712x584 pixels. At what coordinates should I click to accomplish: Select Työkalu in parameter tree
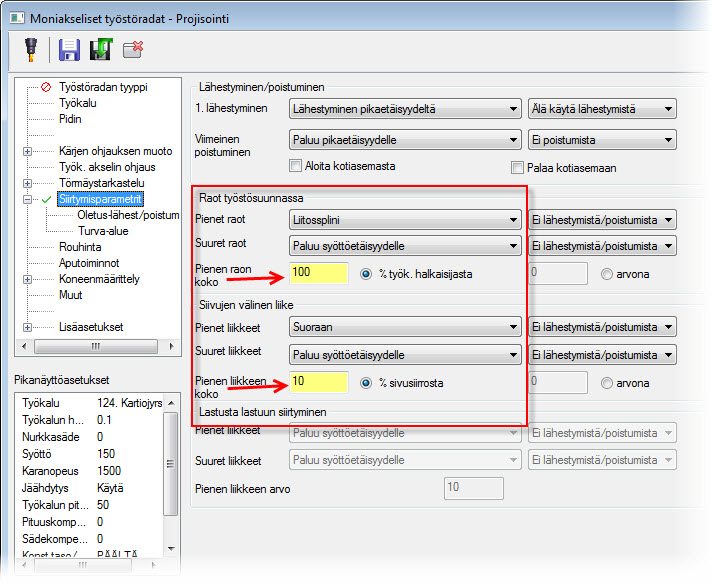[x=78, y=103]
